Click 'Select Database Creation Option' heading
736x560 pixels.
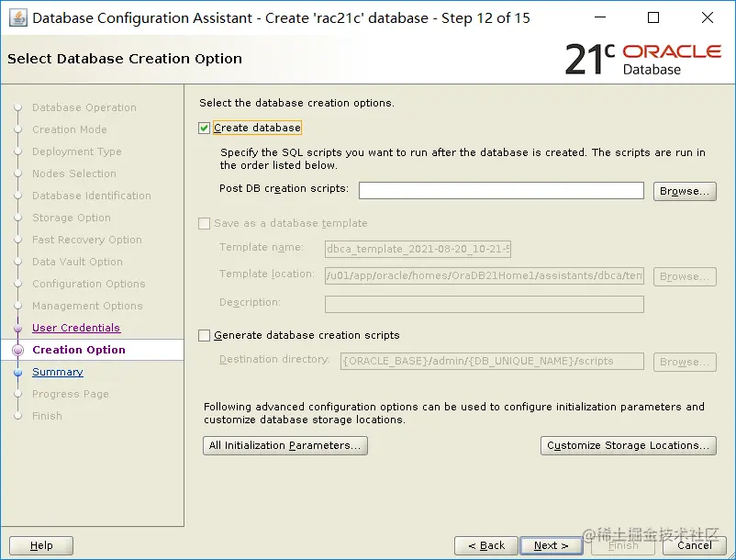click(x=125, y=59)
